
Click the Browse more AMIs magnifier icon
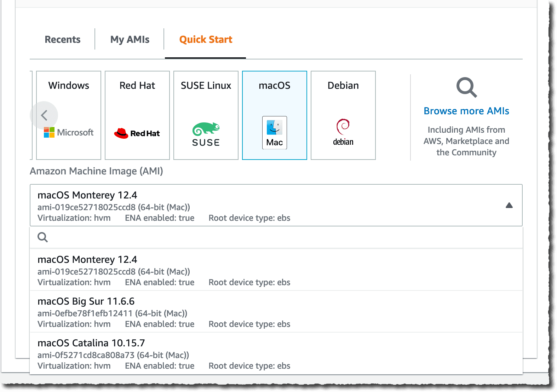point(466,87)
